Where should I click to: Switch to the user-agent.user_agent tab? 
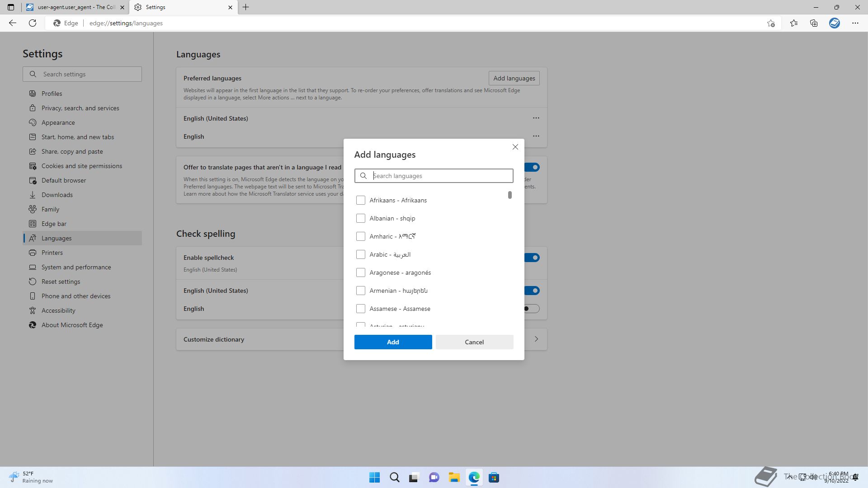76,7
